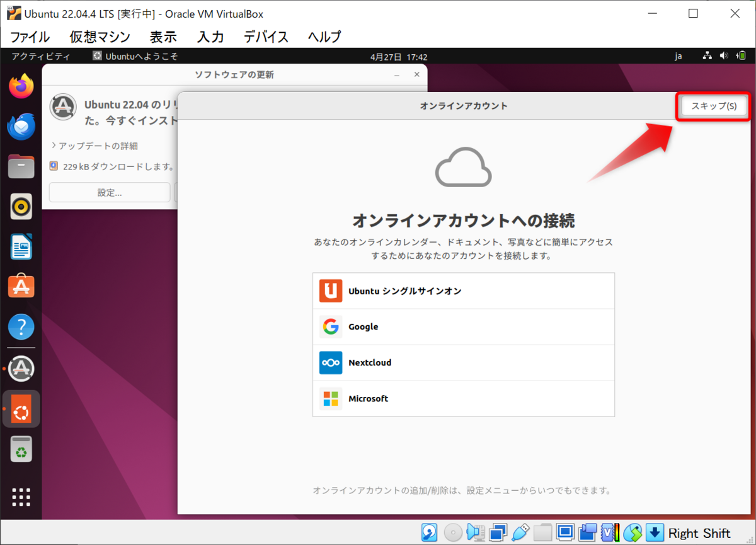Select Ubuntu シングルサインオン account
The image size is (756, 545).
click(x=463, y=291)
